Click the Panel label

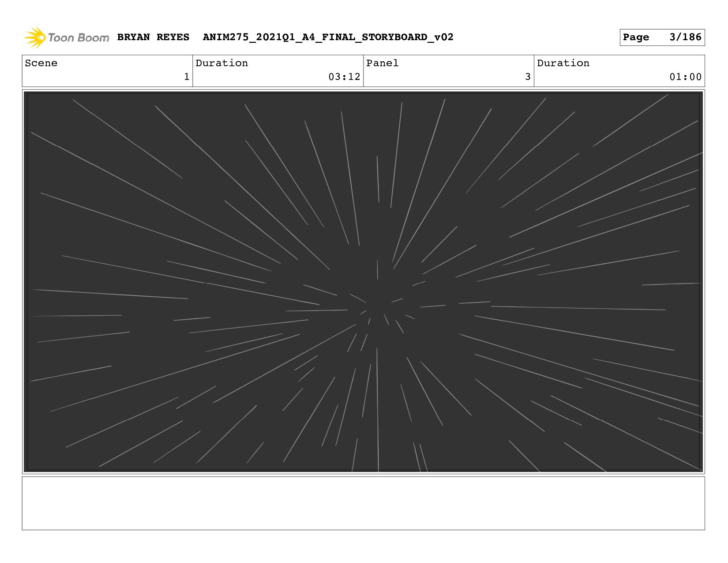[382, 63]
